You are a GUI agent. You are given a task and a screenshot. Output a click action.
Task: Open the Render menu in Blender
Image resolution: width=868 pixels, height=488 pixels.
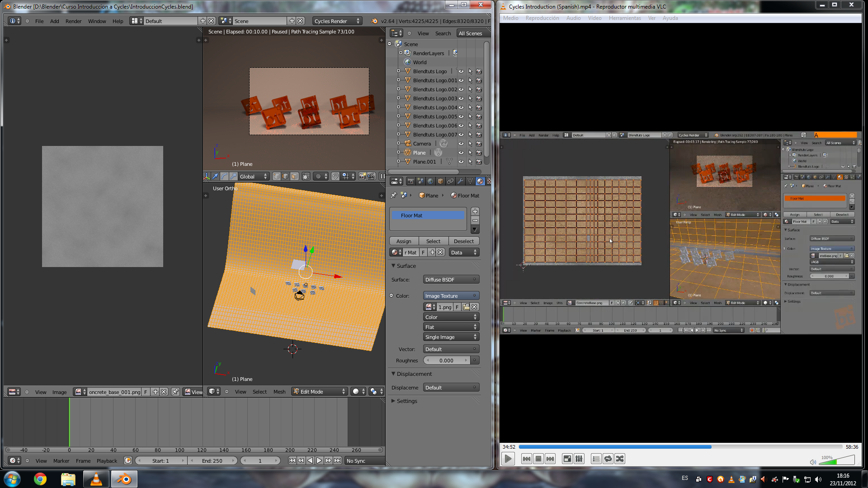73,21
